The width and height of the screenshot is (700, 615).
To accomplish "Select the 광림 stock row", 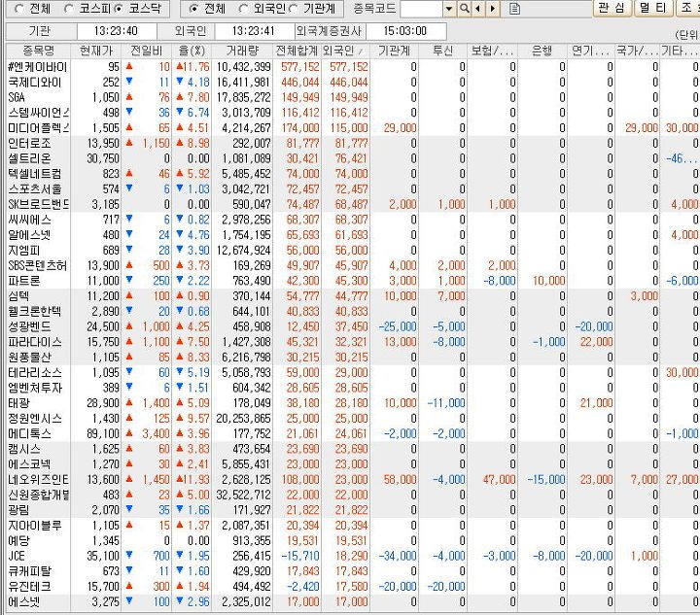I will tap(353, 510).
